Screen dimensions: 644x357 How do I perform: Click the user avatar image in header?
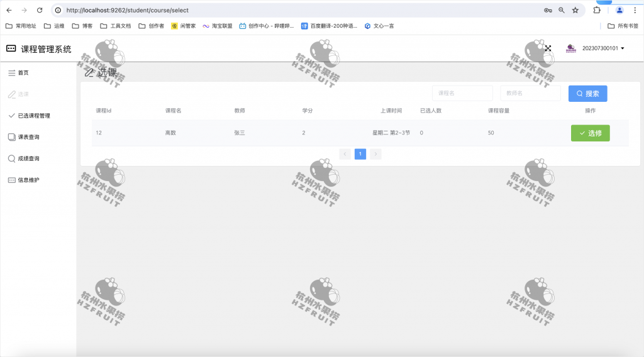pyautogui.click(x=571, y=48)
